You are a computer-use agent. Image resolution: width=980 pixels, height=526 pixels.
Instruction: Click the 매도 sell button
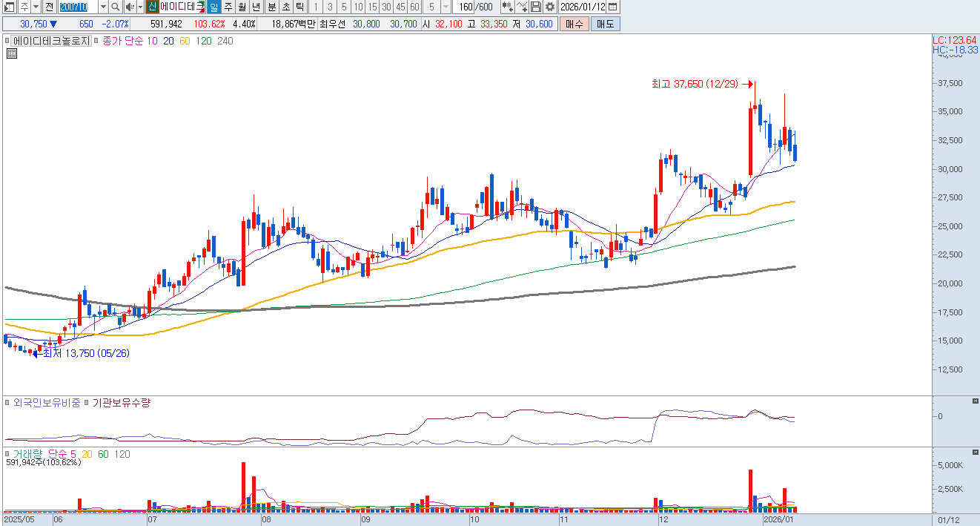pyautogui.click(x=606, y=24)
